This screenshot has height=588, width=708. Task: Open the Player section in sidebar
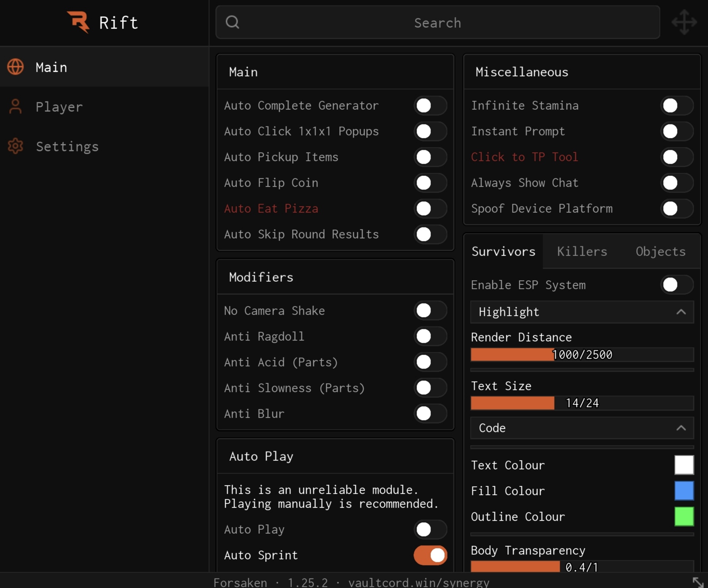pyautogui.click(x=59, y=107)
